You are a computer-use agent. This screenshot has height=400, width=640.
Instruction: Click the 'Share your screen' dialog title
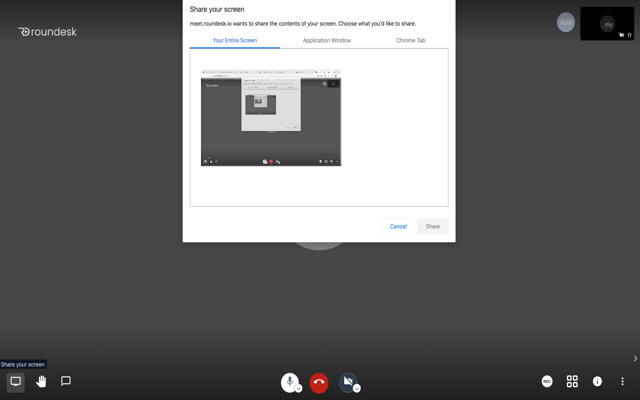(x=217, y=9)
